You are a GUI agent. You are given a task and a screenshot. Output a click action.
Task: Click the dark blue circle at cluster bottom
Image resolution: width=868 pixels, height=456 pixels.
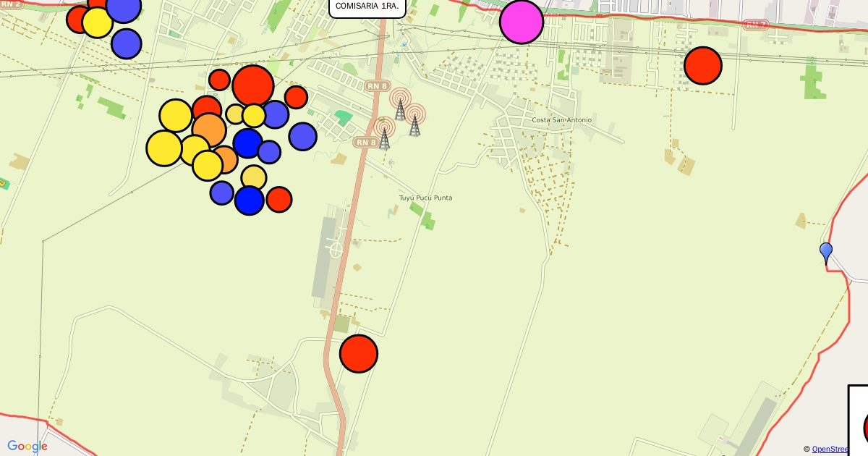[x=249, y=200]
